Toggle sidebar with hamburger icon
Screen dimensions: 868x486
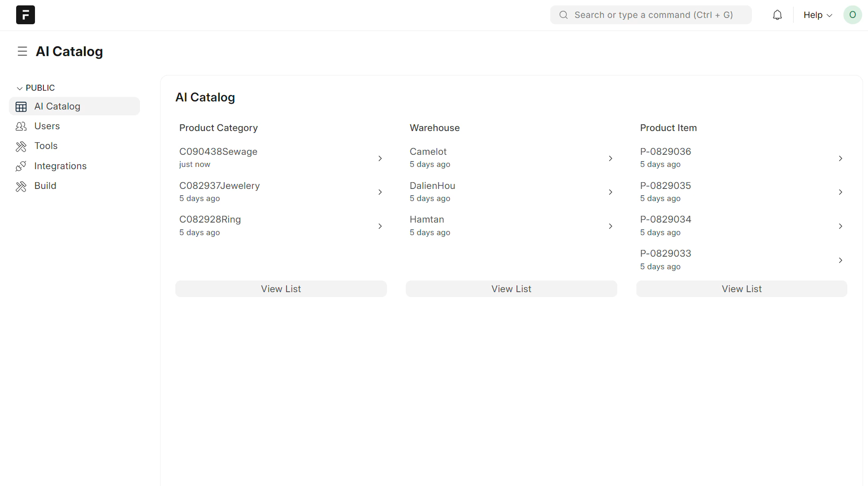click(22, 52)
